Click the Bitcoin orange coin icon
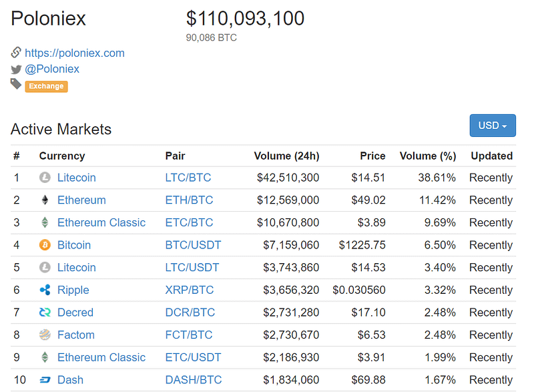The image size is (534, 392). coord(45,245)
